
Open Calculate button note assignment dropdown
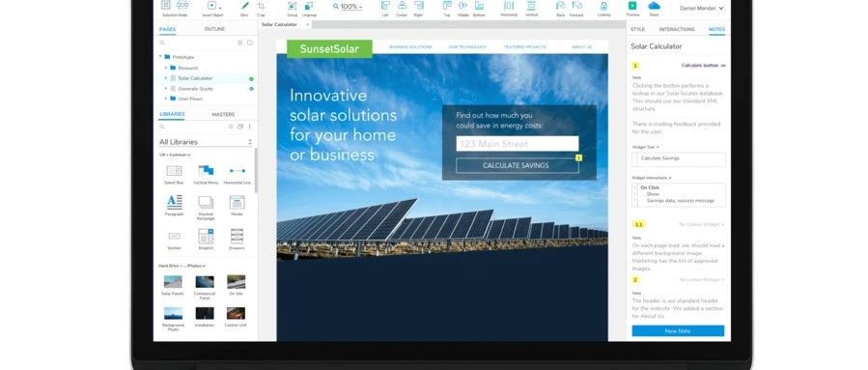pos(703,66)
